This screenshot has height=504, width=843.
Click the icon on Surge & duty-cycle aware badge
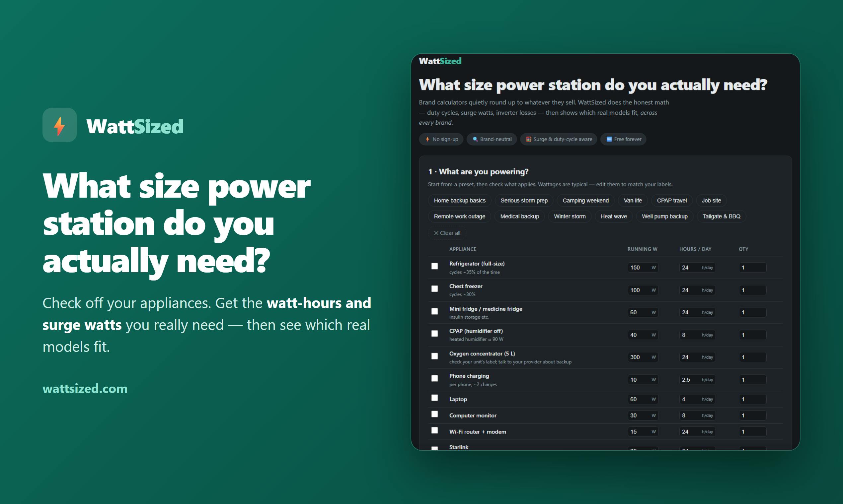529,139
